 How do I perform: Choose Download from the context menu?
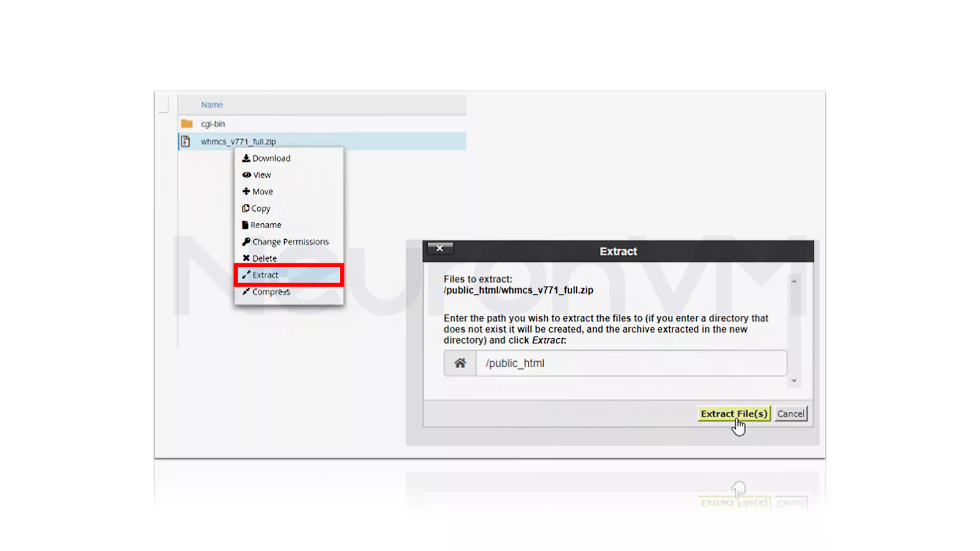[289, 158]
